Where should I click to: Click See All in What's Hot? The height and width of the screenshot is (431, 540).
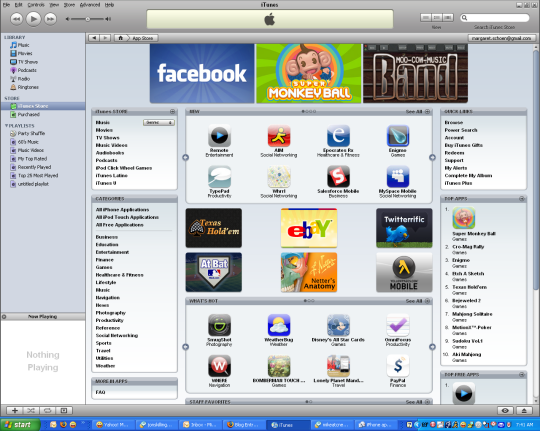pyautogui.click(x=414, y=301)
